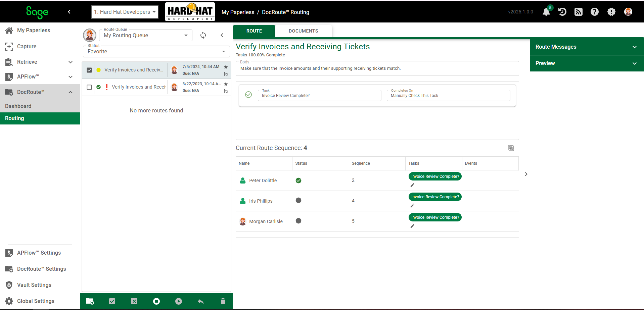Open the help question mark
This screenshot has width=644, height=310.
(595, 12)
